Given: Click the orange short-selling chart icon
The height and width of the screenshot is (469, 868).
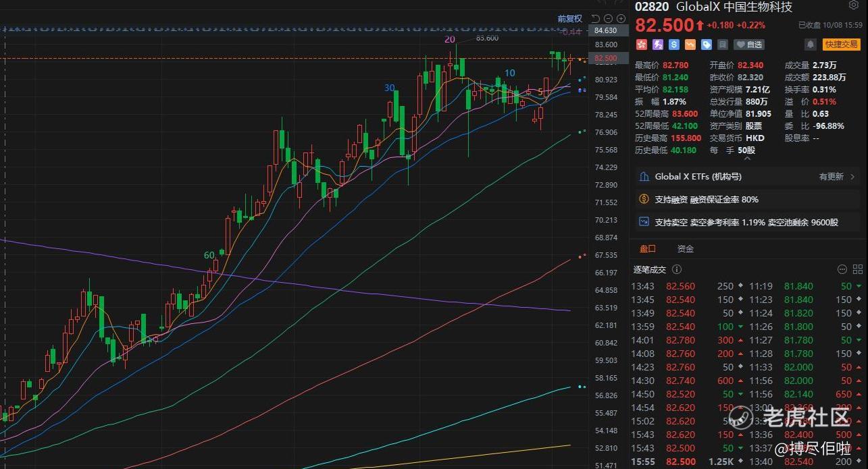Looking at the screenshot, I should click(690, 45).
